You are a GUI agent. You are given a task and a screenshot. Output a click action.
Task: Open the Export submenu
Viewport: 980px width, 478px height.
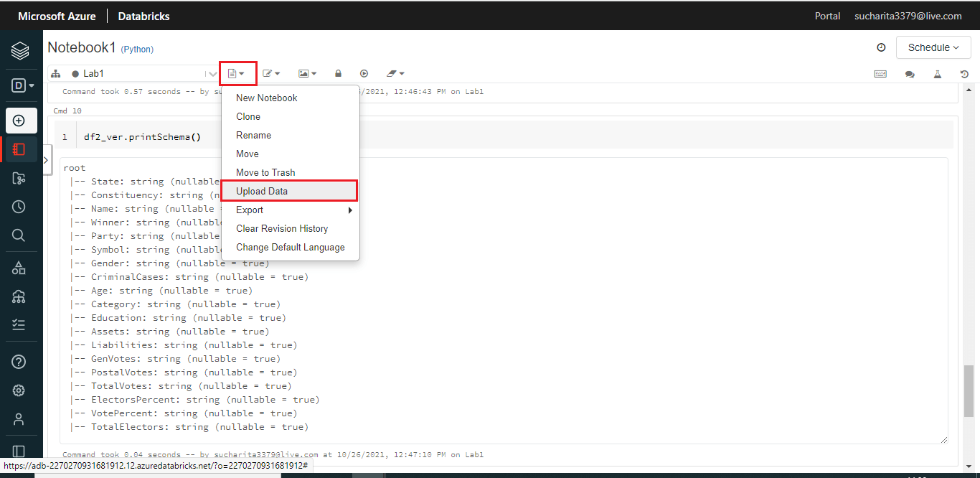tap(249, 210)
